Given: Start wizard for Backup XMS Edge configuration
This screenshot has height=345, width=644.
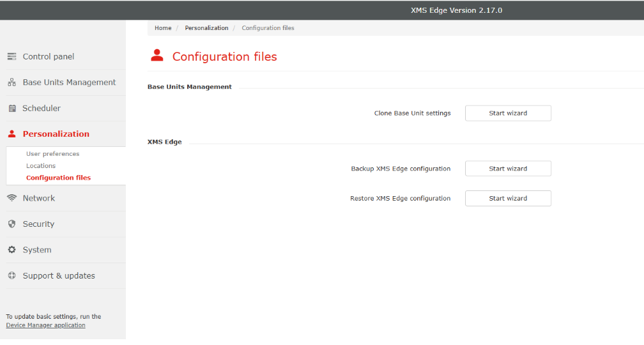Looking at the screenshot, I should [x=508, y=169].
